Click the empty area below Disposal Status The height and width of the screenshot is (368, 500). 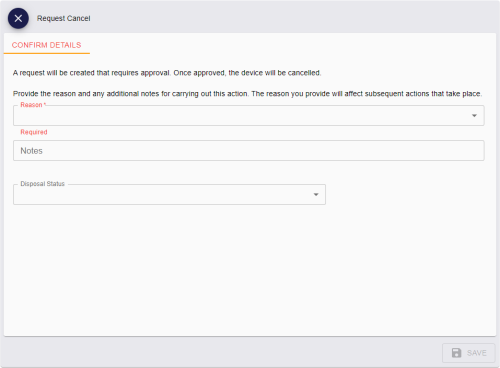point(250,270)
